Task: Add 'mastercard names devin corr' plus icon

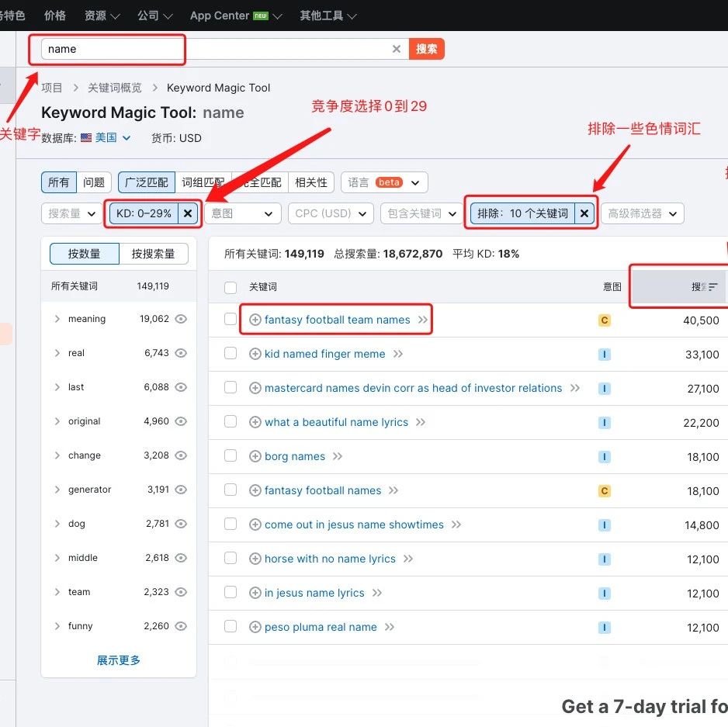Action: click(x=255, y=388)
